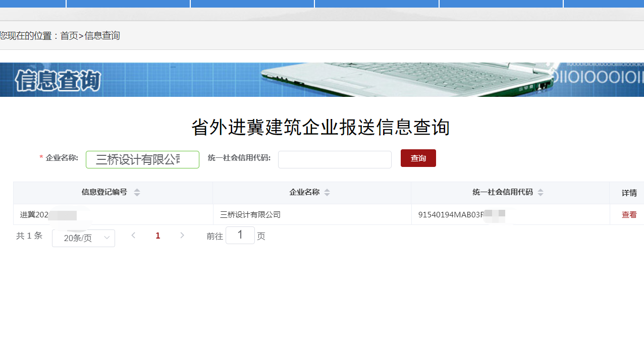Screen dimensions: 644x348
Task: Open the 20条/页 page size dropdown
Action: coord(83,238)
